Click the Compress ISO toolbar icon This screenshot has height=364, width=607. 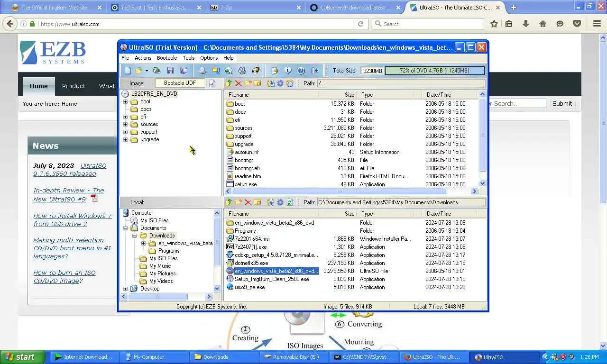point(216,71)
